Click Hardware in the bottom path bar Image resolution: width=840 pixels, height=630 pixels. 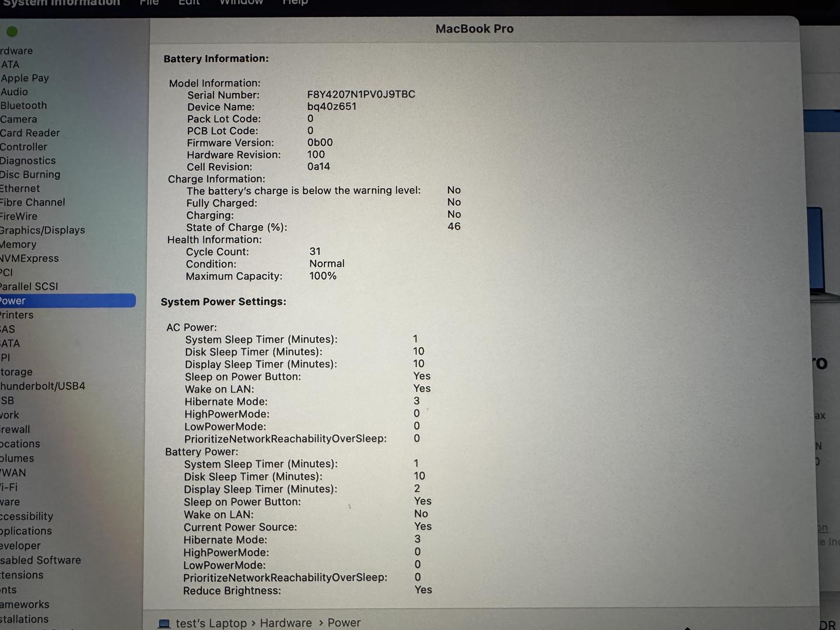pyautogui.click(x=285, y=623)
